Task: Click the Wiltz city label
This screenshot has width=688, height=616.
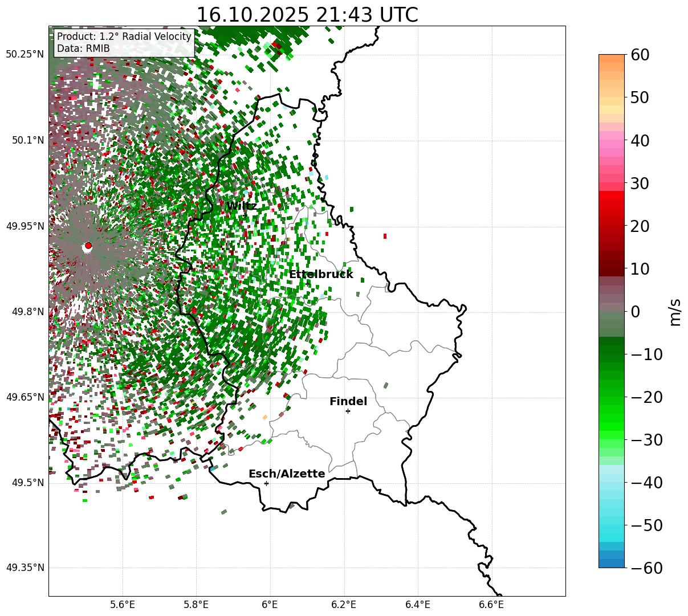Action: (x=242, y=206)
